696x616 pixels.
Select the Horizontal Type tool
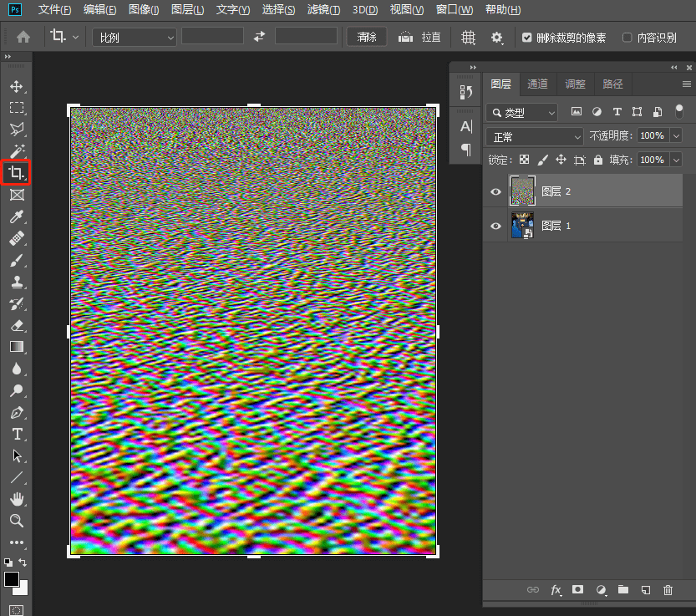(16, 434)
